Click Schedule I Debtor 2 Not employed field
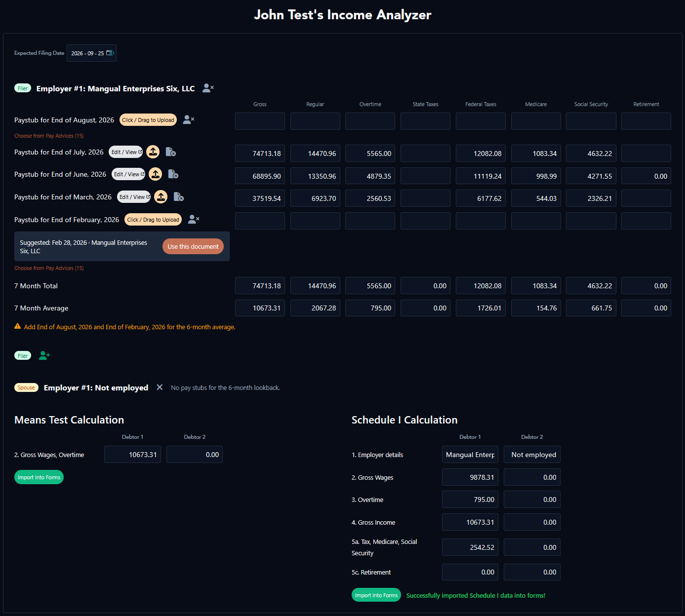The image size is (685, 616). pos(532,455)
